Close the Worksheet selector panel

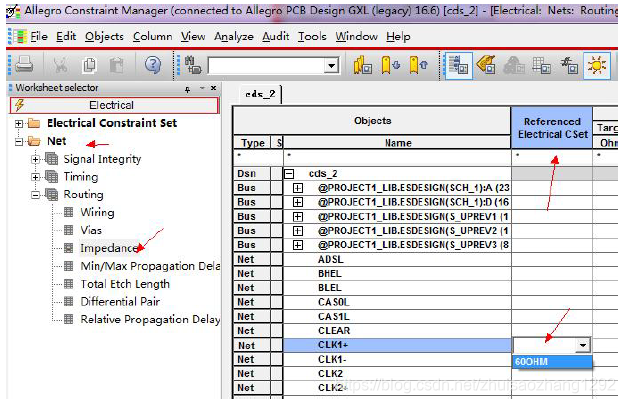215,88
